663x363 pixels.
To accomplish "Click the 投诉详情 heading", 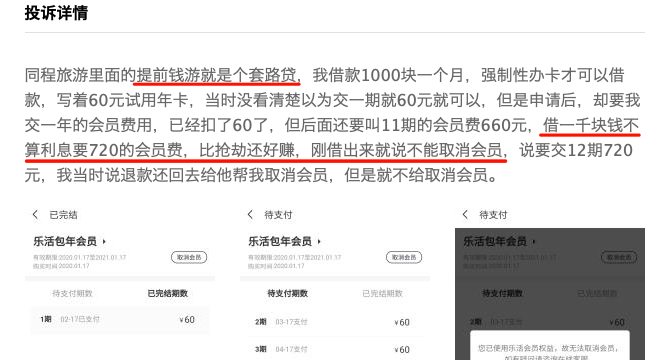I will pyautogui.click(x=56, y=13).
